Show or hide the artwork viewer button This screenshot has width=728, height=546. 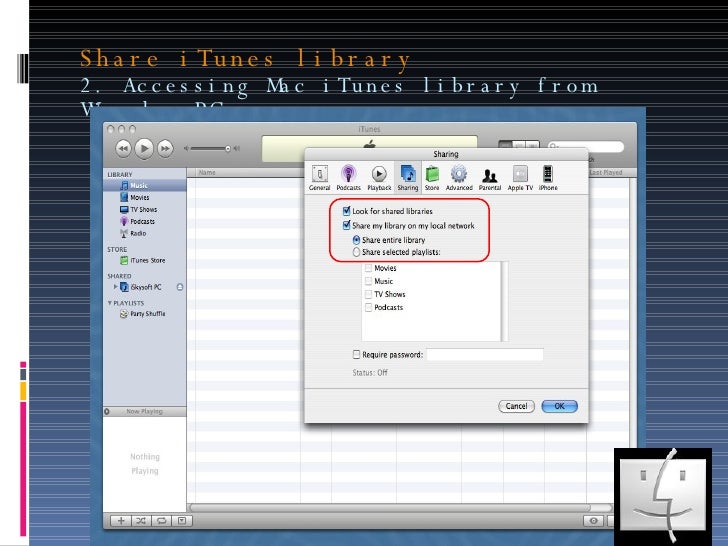click(x=182, y=521)
